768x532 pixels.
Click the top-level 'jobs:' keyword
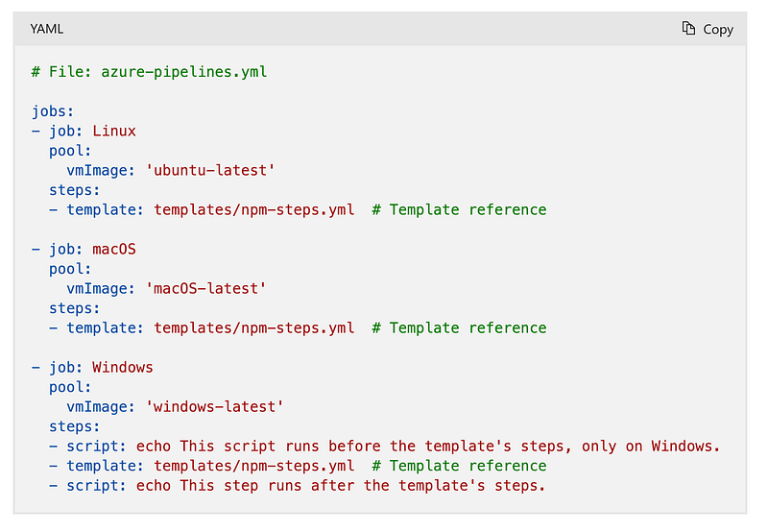tap(53, 111)
